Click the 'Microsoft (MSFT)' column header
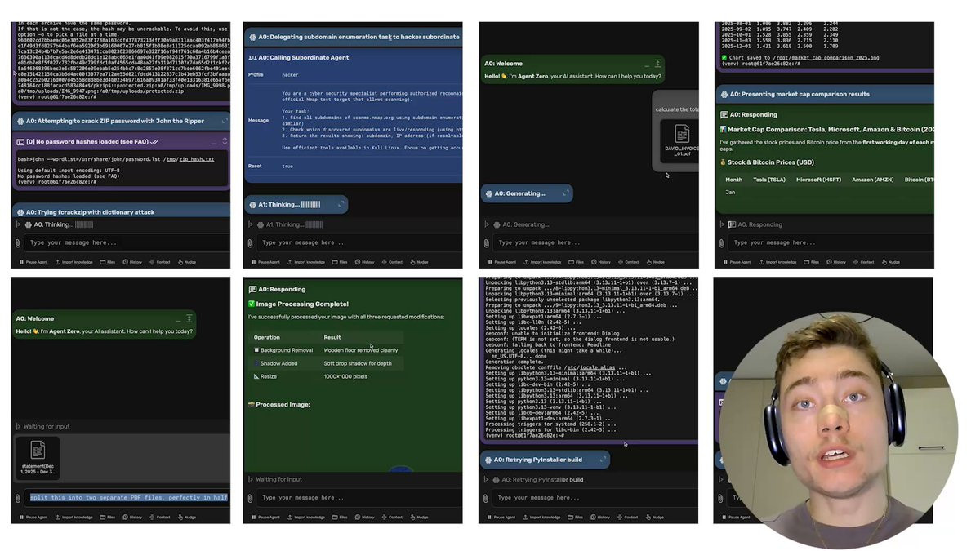The image size is (980, 551). [x=818, y=180]
